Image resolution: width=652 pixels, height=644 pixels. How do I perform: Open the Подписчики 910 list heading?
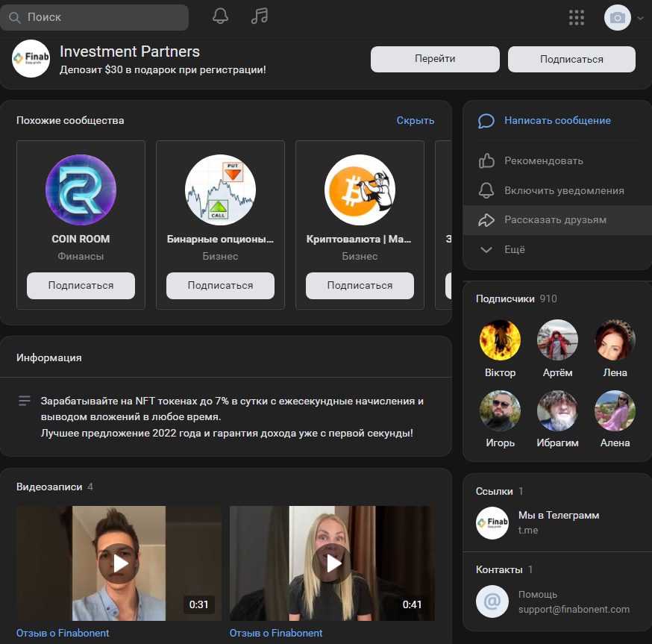[516, 298]
